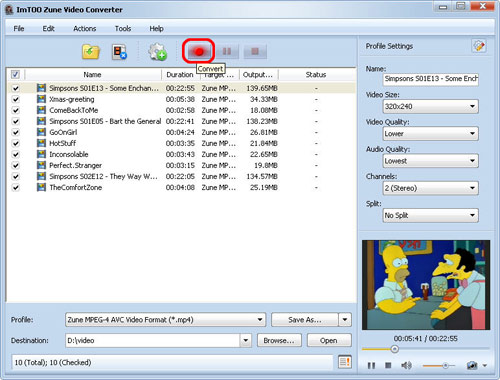Open the Channels dropdown

pos(431,188)
